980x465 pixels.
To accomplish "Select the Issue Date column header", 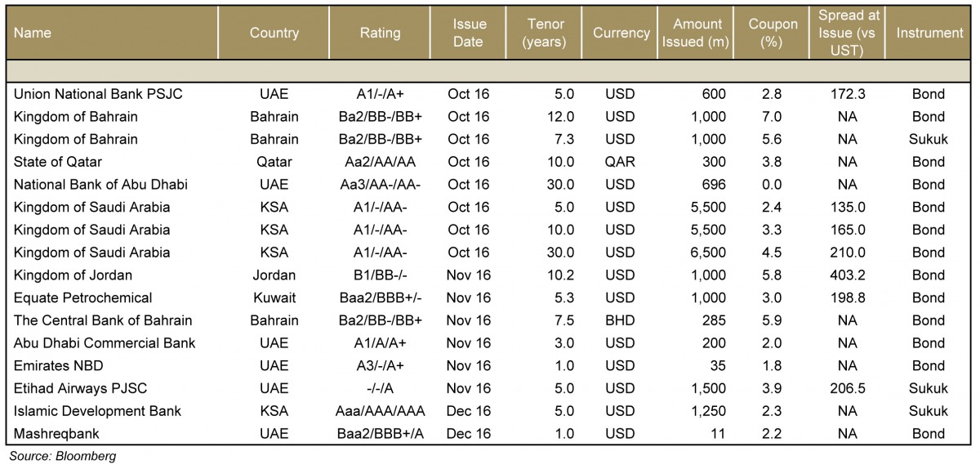I will [469, 33].
